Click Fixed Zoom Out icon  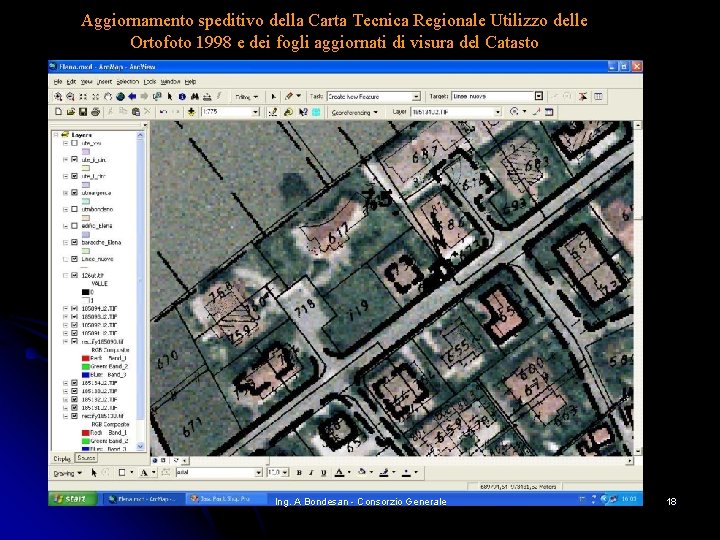click(x=96, y=96)
